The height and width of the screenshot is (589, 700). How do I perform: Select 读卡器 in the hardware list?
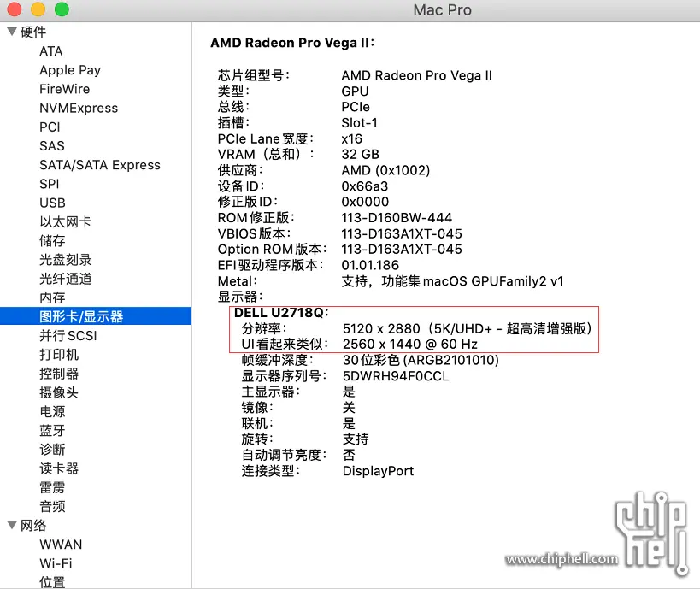point(59,468)
